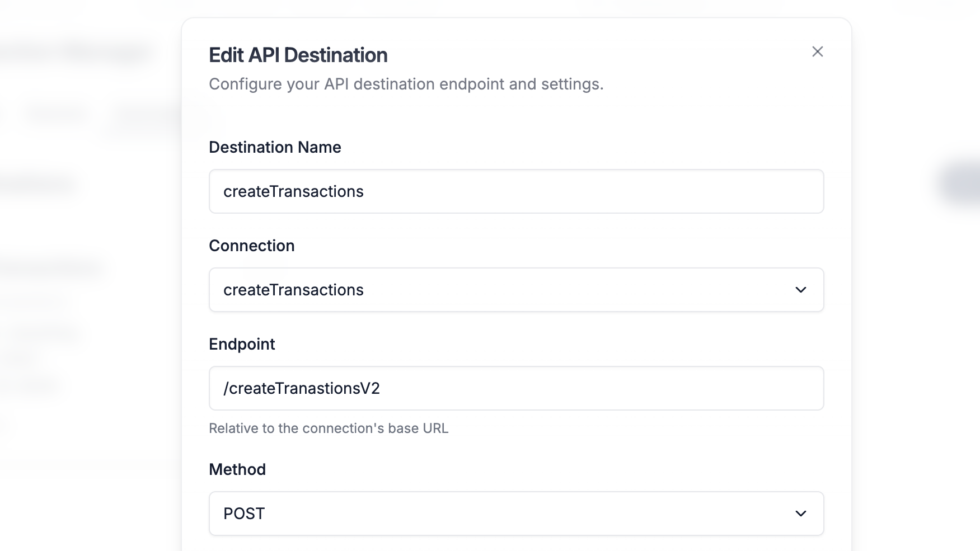The height and width of the screenshot is (551, 980).
Task: Click the Endpoint field label
Action: pos(242,344)
